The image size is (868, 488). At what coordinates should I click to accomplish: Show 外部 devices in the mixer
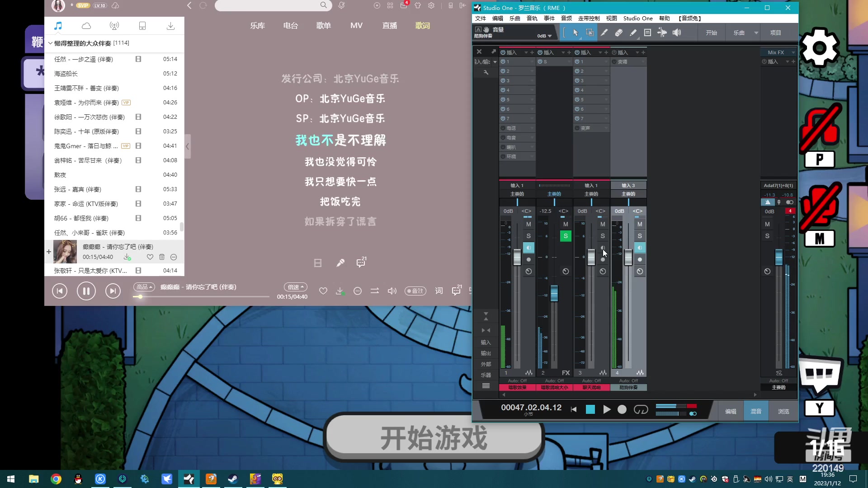pyautogui.click(x=486, y=364)
